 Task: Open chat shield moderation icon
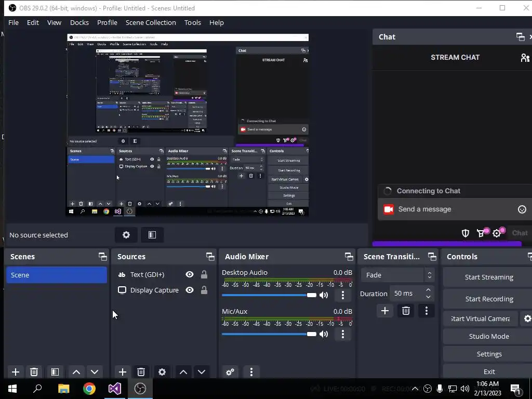(x=465, y=233)
